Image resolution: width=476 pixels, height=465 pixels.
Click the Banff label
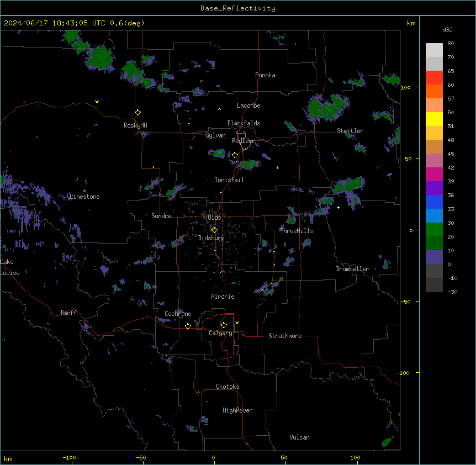click(x=68, y=313)
